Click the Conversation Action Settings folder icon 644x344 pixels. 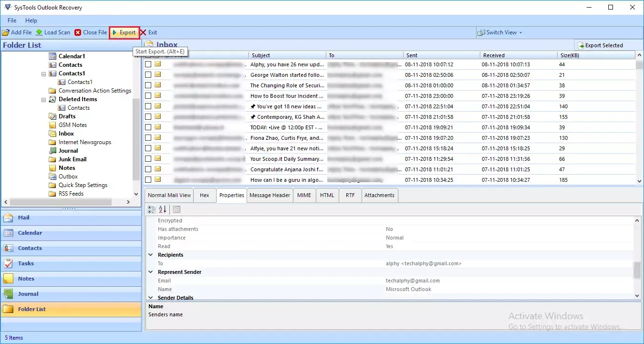52,91
